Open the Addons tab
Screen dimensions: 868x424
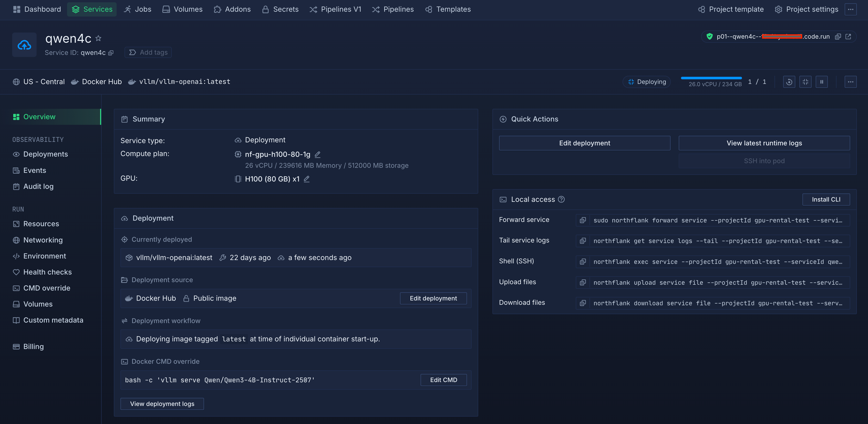[x=232, y=9]
